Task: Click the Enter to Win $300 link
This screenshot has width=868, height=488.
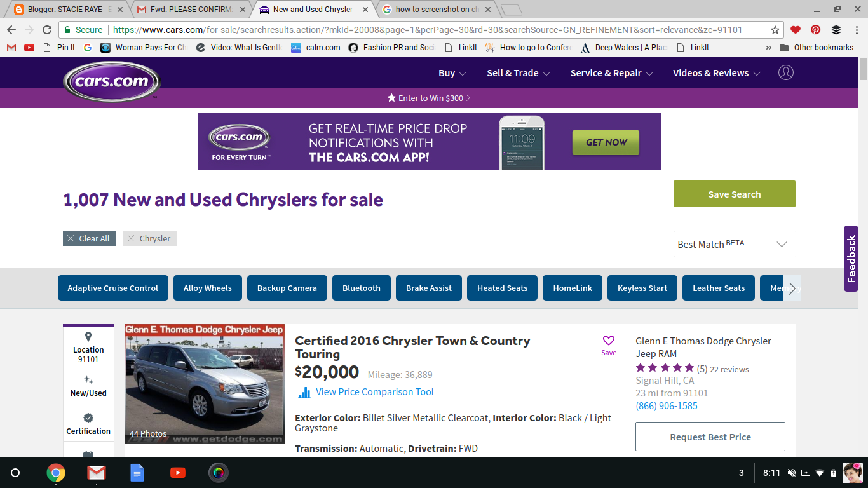Action: coord(429,98)
